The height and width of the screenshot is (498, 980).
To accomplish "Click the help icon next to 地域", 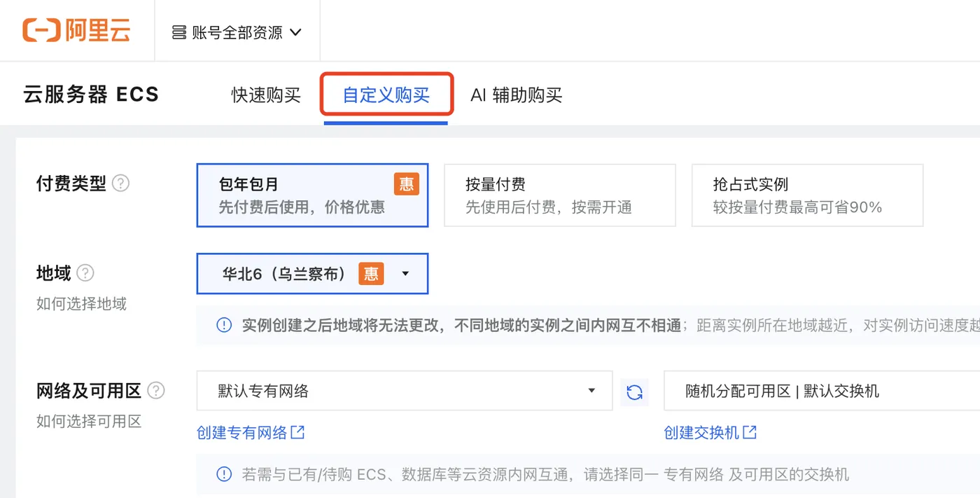I will coord(85,273).
